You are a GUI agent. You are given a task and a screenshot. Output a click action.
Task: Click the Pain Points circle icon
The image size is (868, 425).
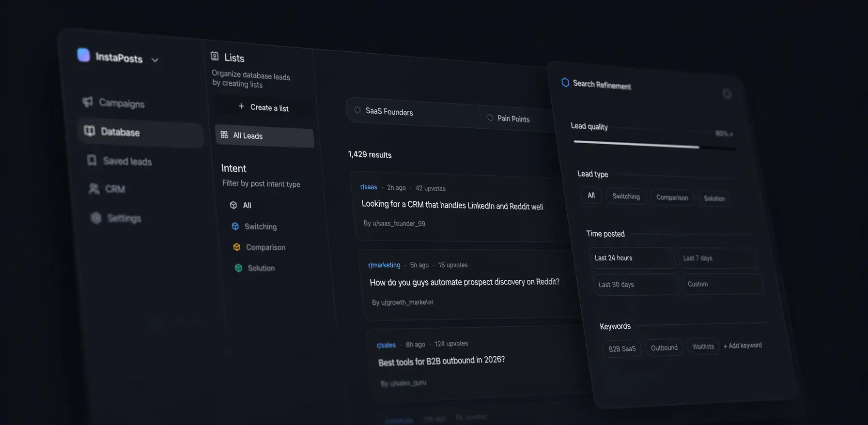[x=490, y=118]
